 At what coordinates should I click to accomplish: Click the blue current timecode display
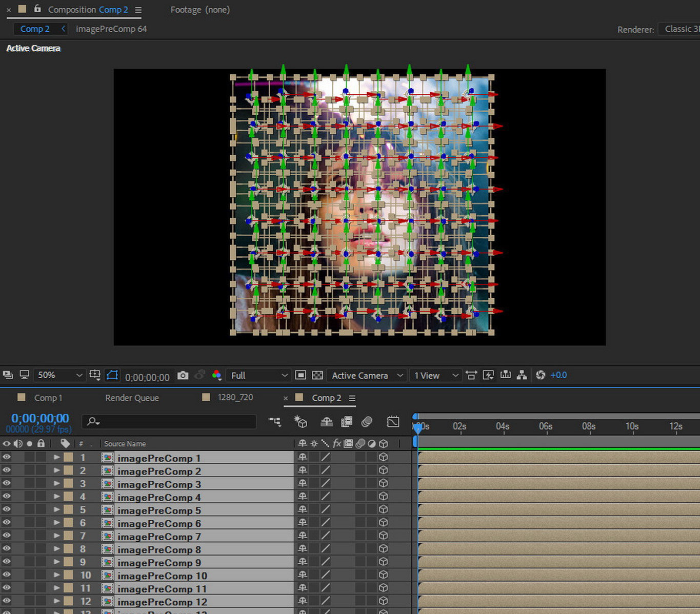pos(40,419)
